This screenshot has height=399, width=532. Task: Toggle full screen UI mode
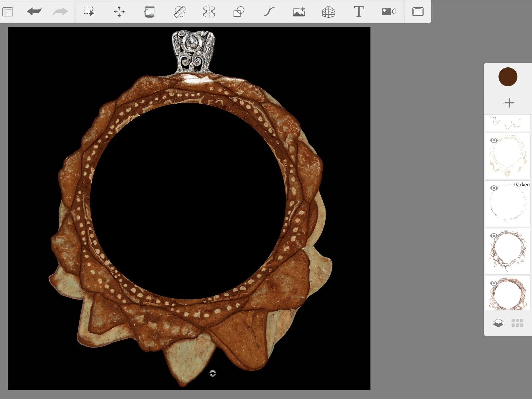[x=418, y=12]
